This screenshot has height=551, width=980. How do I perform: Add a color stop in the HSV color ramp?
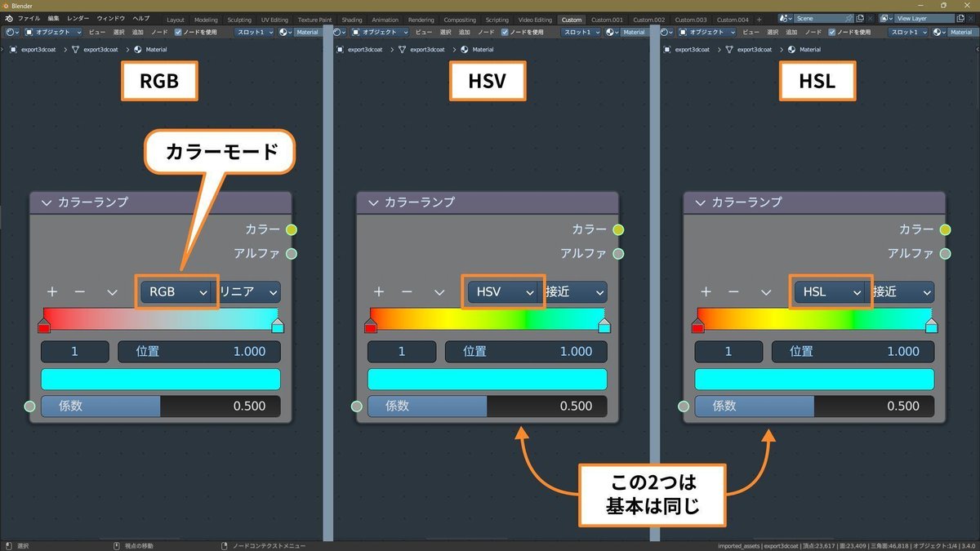click(x=379, y=291)
